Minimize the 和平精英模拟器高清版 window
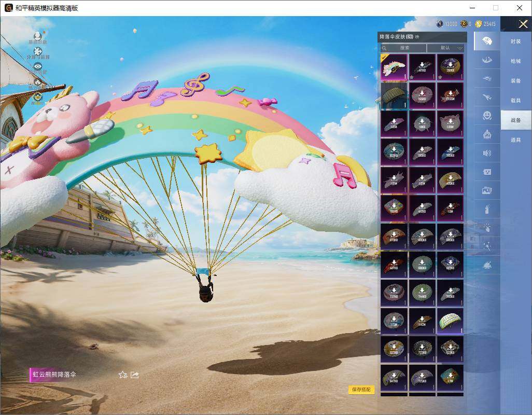 click(x=472, y=8)
